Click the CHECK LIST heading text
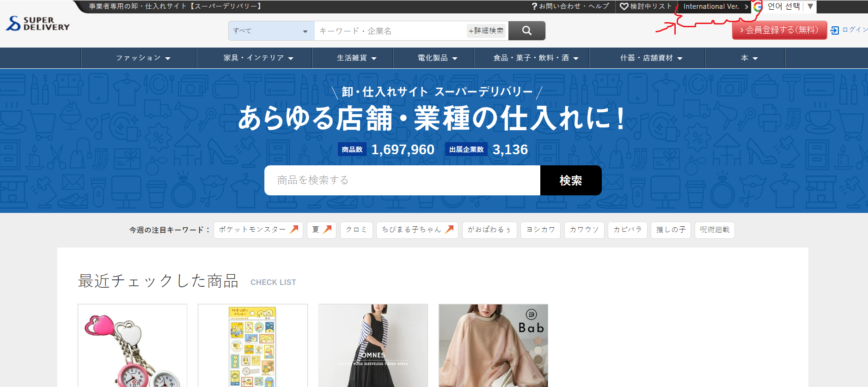868x387 pixels. [x=273, y=282]
